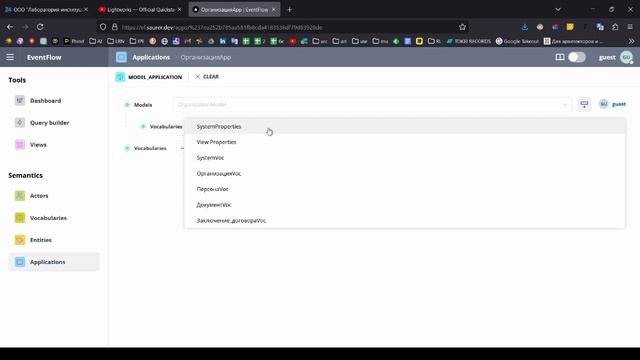Screen dimensions: 640x360
Task: Open the documentation book icon
Action: pos(560,57)
